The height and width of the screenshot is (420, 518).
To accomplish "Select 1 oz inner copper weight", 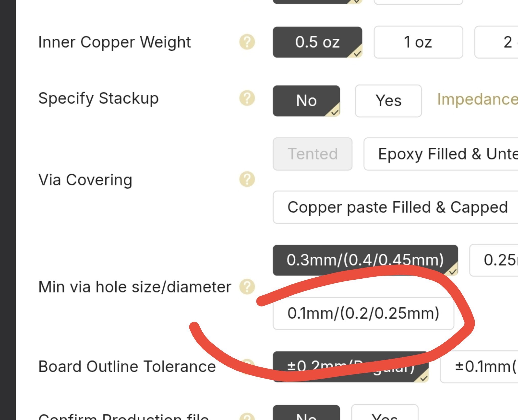I will click(418, 42).
